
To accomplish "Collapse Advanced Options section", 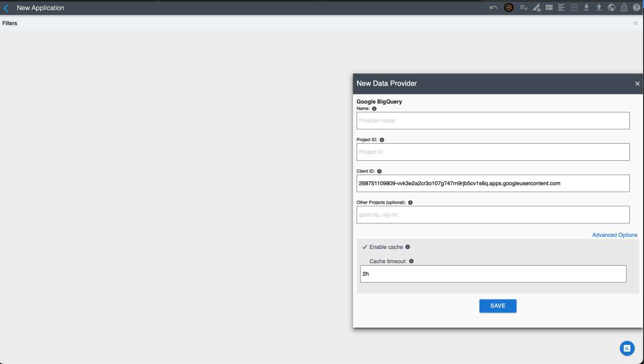I will pyautogui.click(x=615, y=235).
